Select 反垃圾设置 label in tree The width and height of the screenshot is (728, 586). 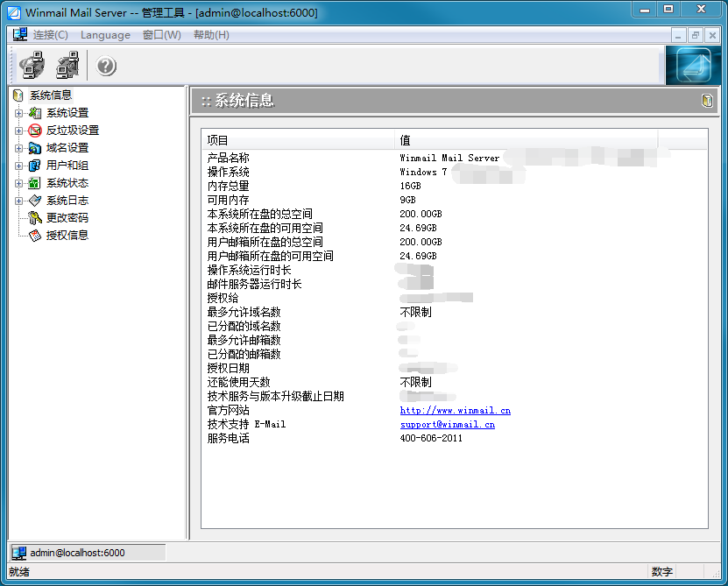click(73, 131)
